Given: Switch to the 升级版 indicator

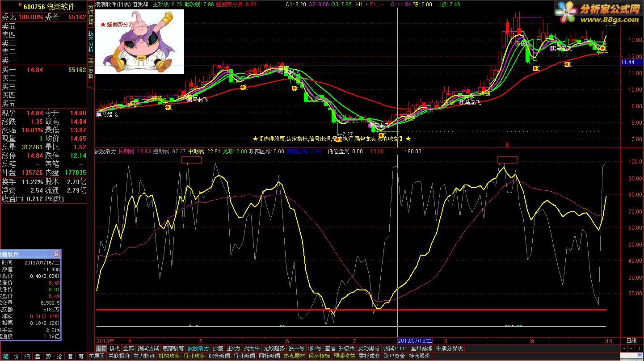Looking at the screenshot, I should tap(346, 348).
